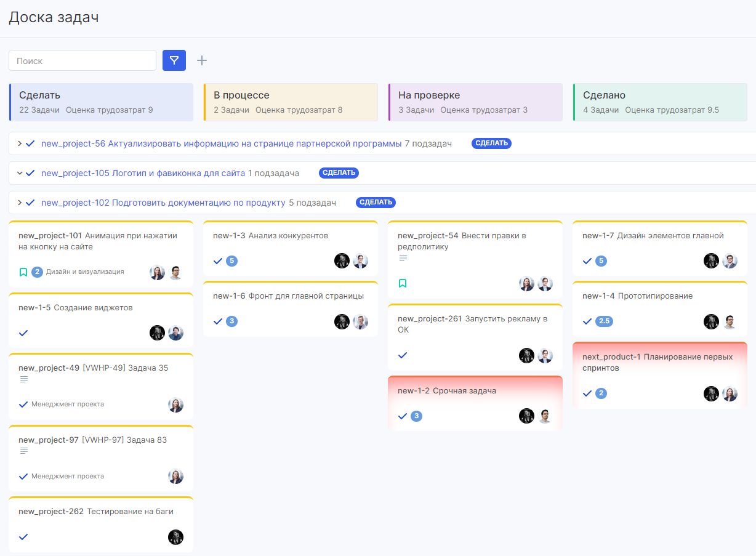Click bookmark icon on new_project-101 card
The width and height of the screenshot is (756, 556).
[x=23, y=272]
